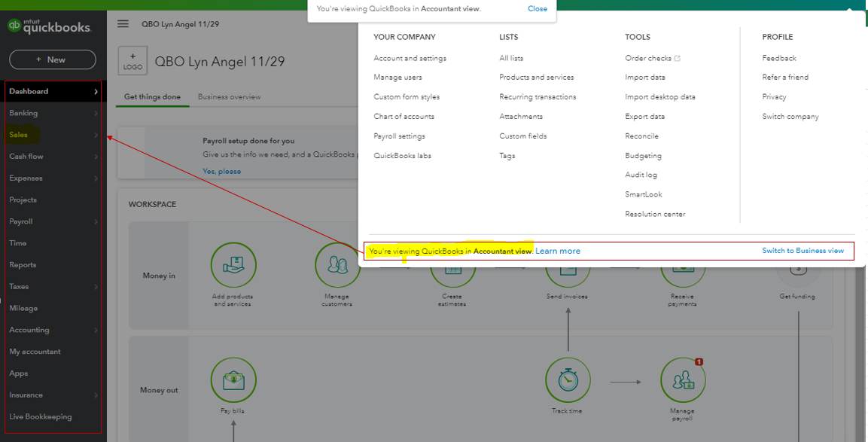
Task: Open Reports in the sidebar
Action: [23, 265]
